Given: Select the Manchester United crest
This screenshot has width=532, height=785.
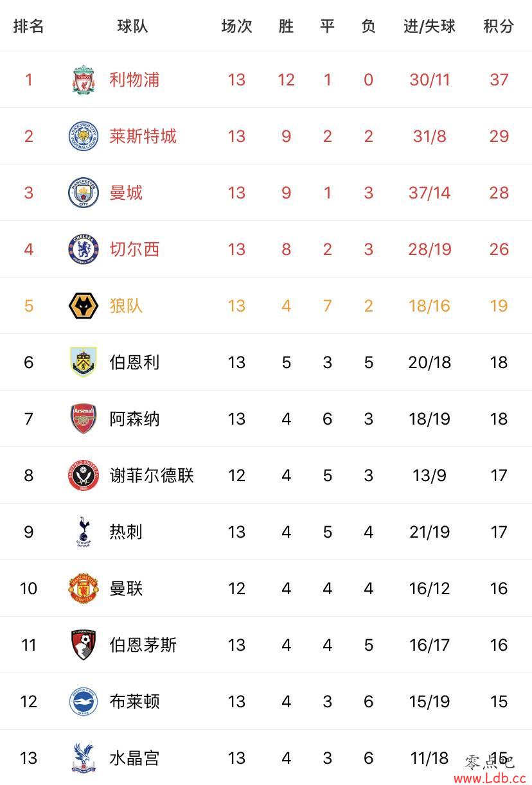Looking at the screenshot, I should [x=84, y=588].
